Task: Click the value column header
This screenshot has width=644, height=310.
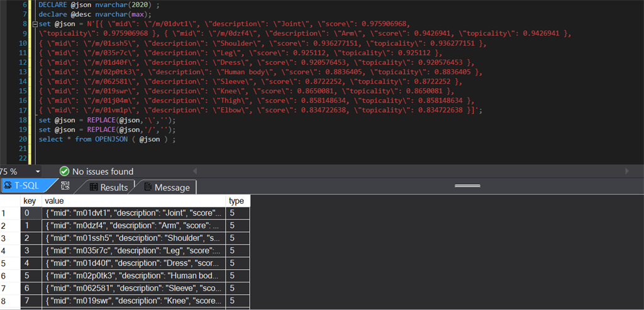Action: [135, 201]
